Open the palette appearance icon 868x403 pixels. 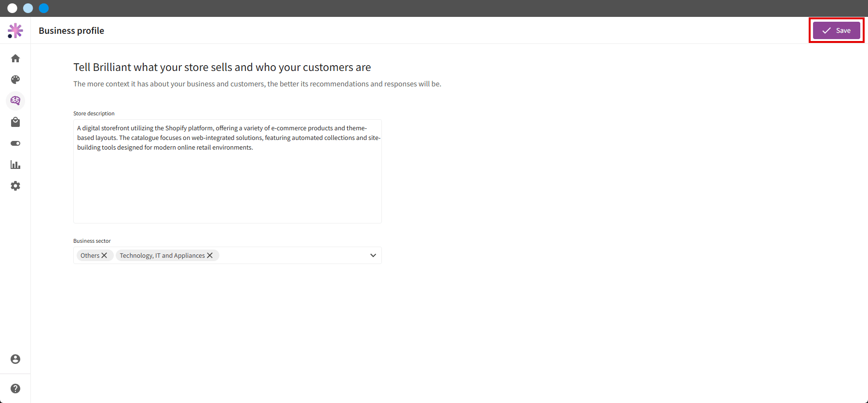15,80
